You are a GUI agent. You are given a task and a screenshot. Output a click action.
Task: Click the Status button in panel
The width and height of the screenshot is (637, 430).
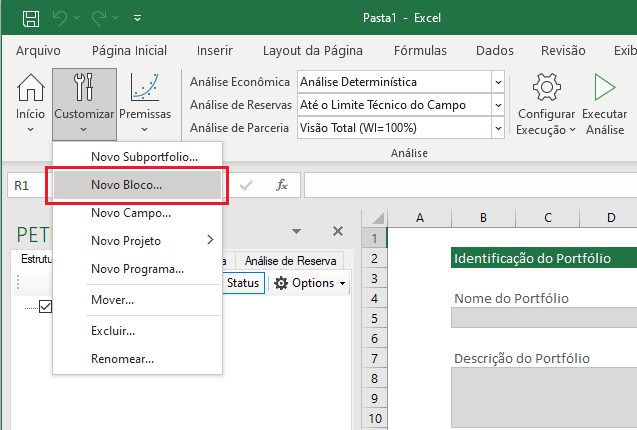coord(243,283)
